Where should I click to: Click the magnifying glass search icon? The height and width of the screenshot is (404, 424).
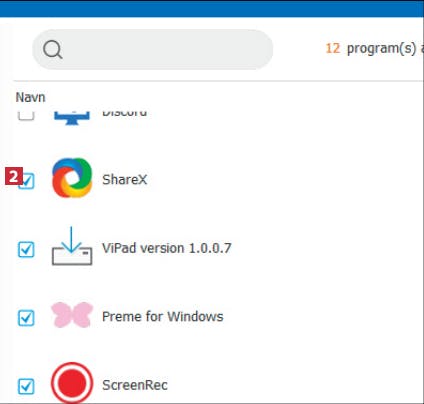(53, 50)
